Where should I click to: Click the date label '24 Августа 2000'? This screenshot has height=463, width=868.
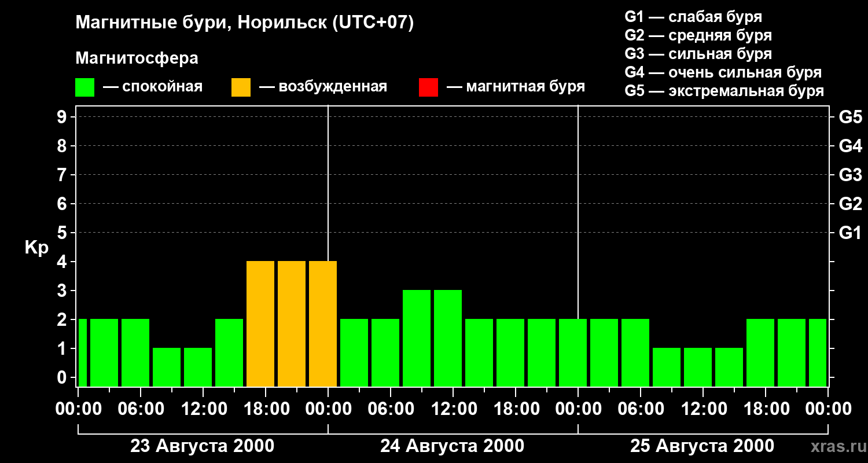coord(453,446)
